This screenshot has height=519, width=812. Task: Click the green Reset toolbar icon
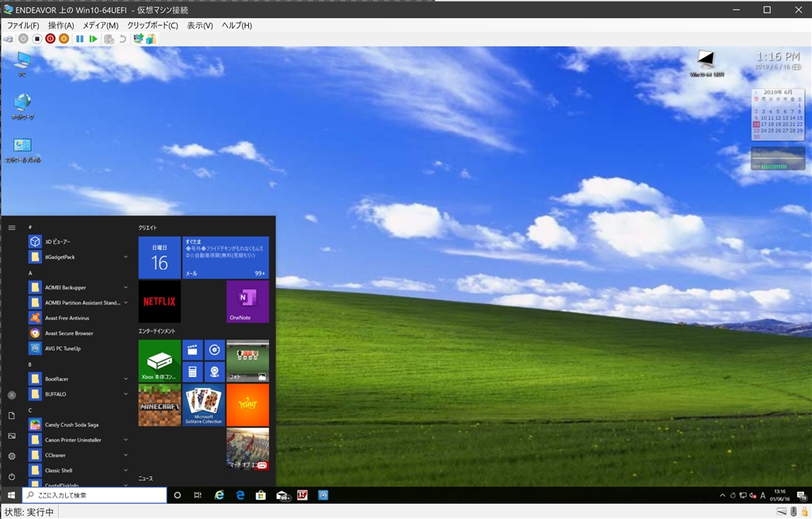pos(94,39)
